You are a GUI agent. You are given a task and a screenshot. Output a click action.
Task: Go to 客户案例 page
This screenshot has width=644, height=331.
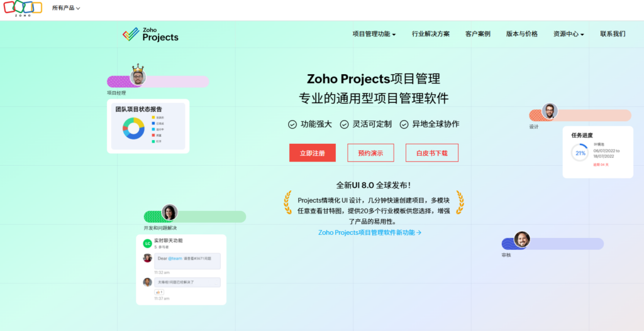[x=478, y=34]
